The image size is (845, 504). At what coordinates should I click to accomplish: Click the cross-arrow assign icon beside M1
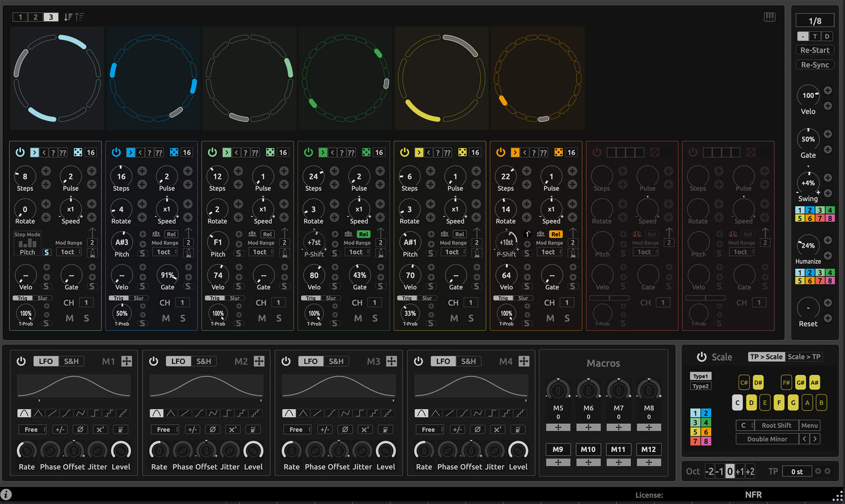[x=126, y=361]
